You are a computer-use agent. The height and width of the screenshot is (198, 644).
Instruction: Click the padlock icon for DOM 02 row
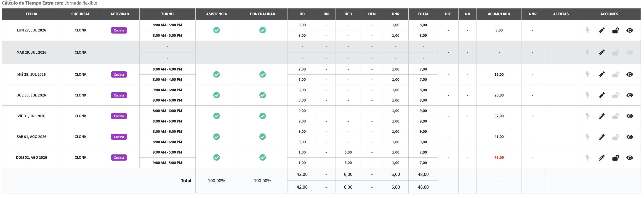click(x=615, y=158)
